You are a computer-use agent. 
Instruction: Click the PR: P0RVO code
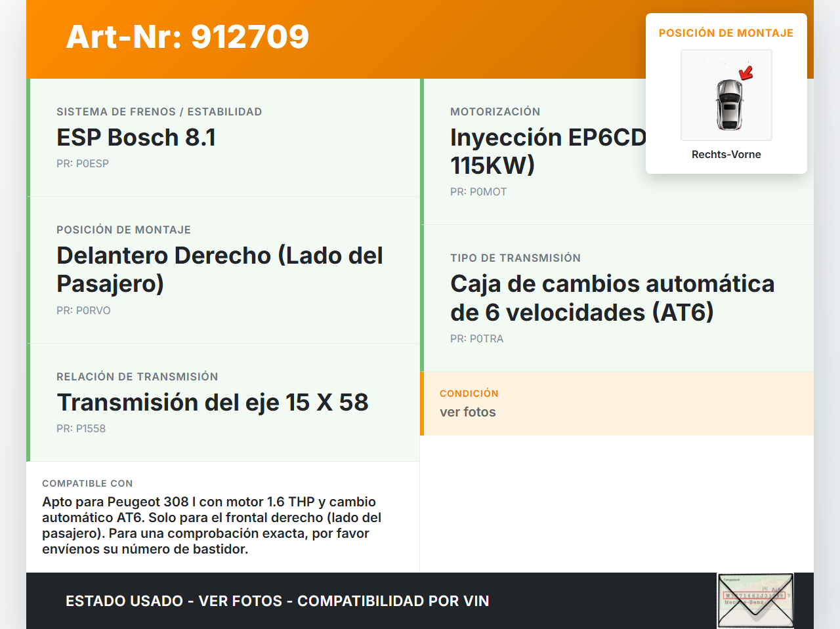click(x=83, y=310)
